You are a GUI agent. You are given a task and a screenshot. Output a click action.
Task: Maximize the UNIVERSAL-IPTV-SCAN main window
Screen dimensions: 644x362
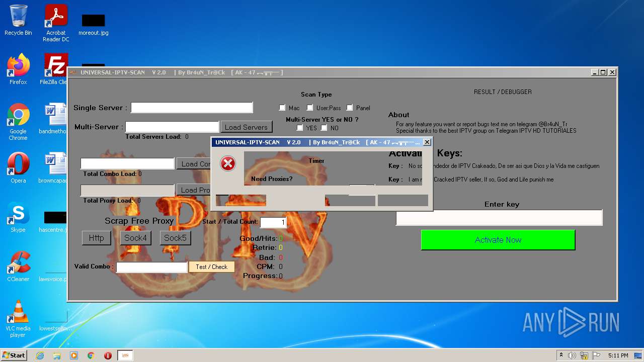603,72
